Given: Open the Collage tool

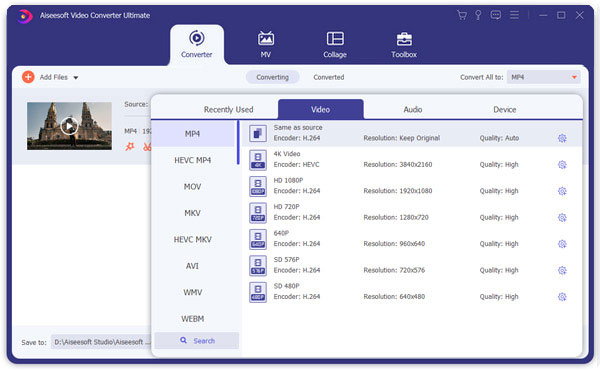Looking at the screenshot, I should click(335, 44).
